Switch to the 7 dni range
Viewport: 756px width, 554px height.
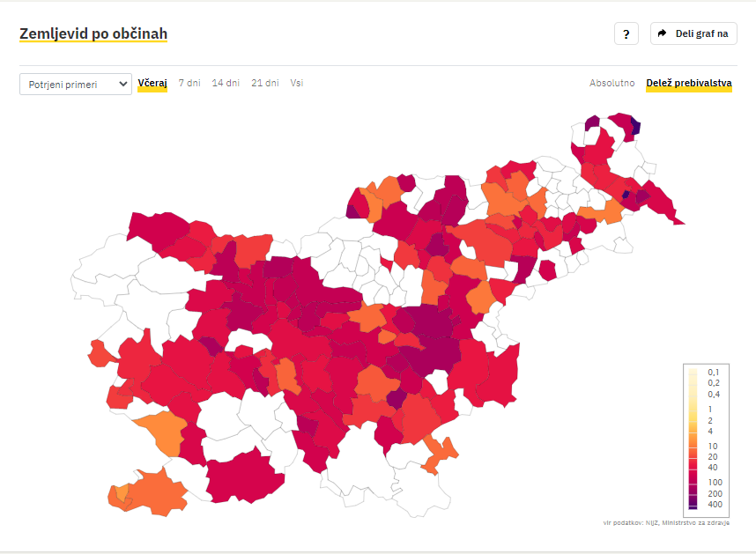189,83
